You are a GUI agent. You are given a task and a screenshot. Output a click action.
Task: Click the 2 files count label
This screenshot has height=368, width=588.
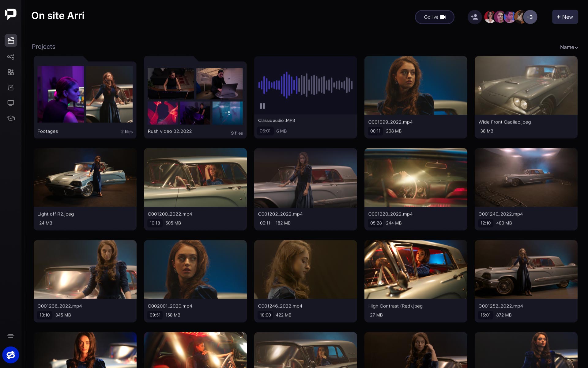(127, 132)
